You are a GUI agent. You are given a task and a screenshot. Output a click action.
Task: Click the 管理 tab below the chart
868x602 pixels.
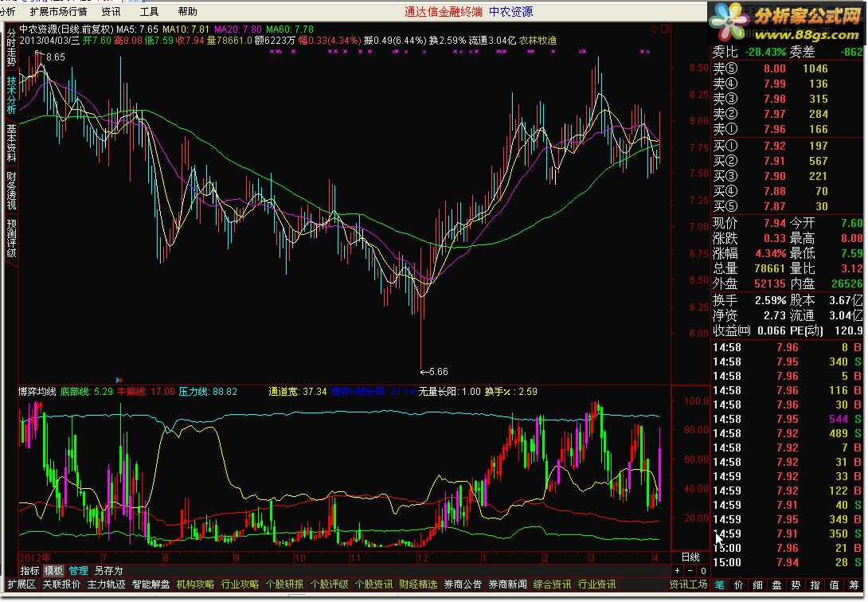click(78, 570)
